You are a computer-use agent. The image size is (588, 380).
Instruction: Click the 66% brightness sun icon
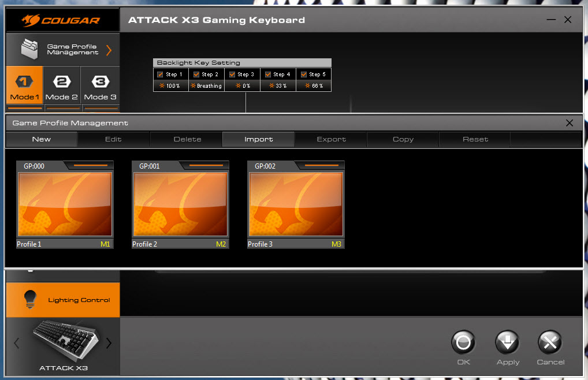coord(307,86)
